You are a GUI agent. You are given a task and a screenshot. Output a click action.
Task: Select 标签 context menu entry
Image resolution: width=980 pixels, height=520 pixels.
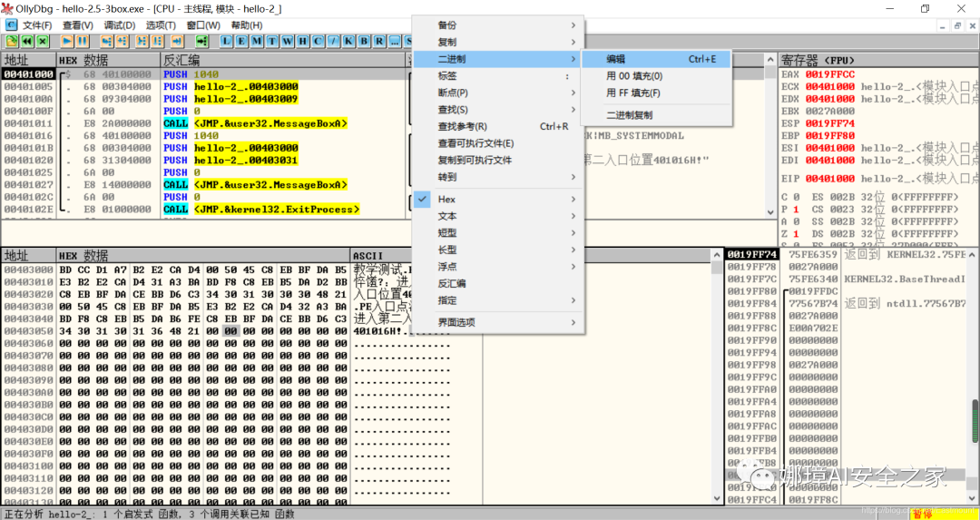coord(498,75)
